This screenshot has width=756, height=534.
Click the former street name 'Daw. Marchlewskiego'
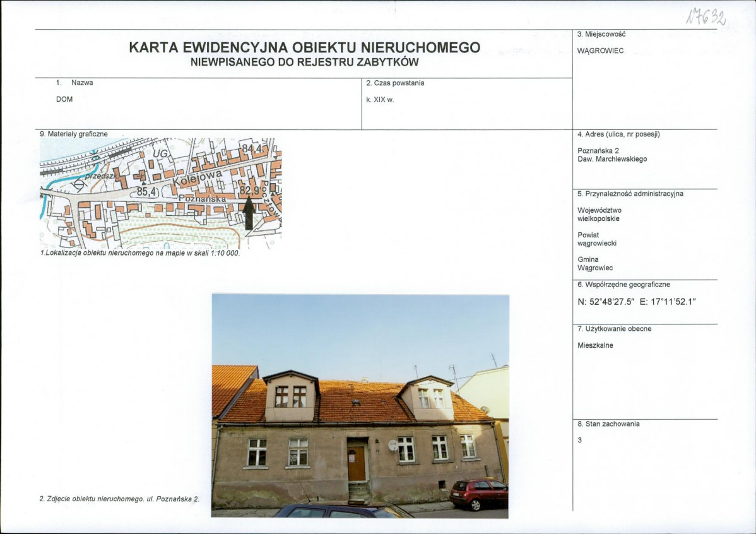click(x=612, y=158)
